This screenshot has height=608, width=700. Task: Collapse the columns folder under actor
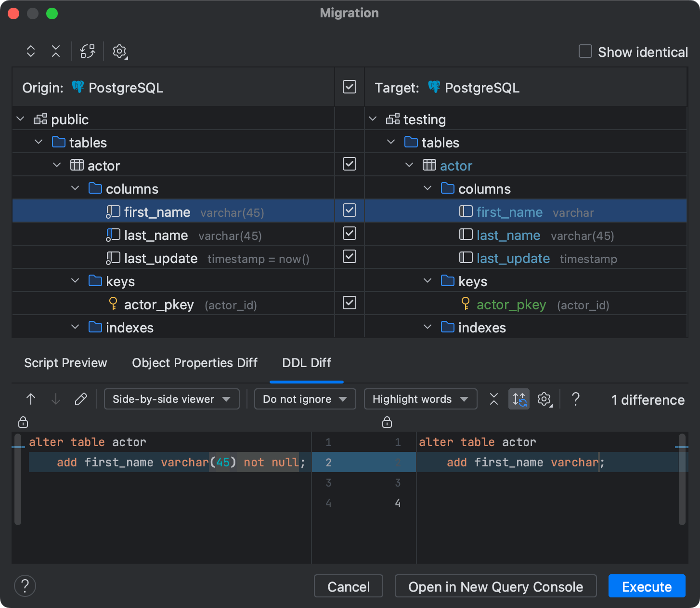[x=75, y=187]
